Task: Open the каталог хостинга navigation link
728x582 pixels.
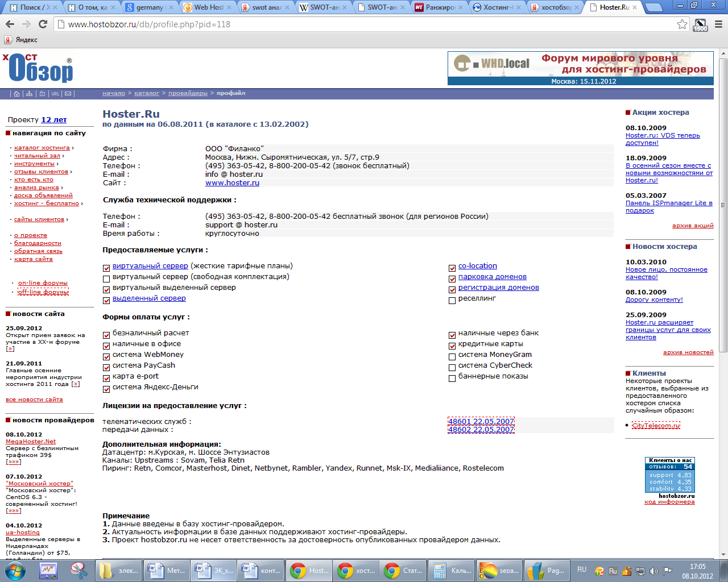Action: (42, 148)
